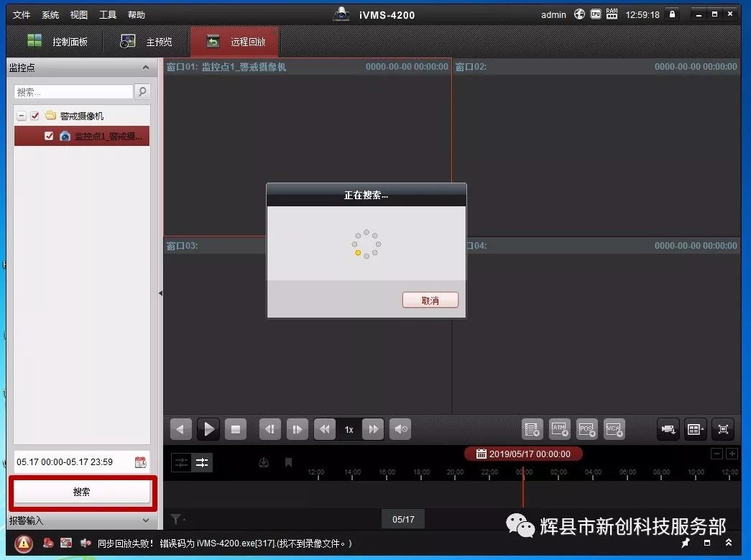Image resolution: width=751 pixels, height=560 pixels.
Task: Click the play button
Action: 208,429
